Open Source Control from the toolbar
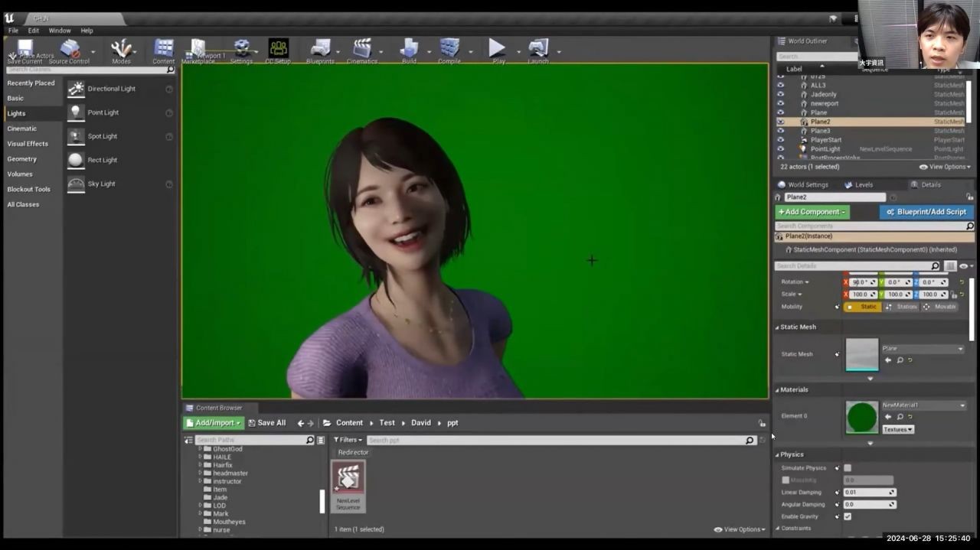This screenshot has height=550, width=980. coord(70,50)
